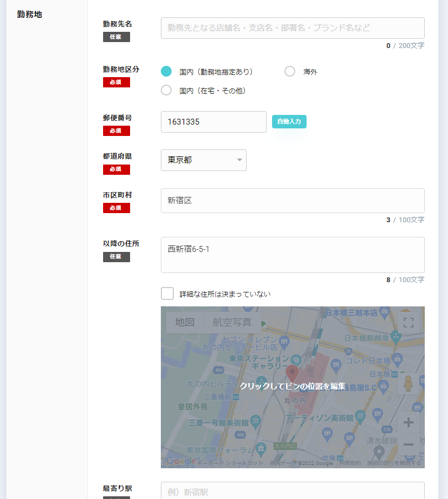Click the 勤務地 section heading
This screenshot has width=448, height=499.
(29, 15)
